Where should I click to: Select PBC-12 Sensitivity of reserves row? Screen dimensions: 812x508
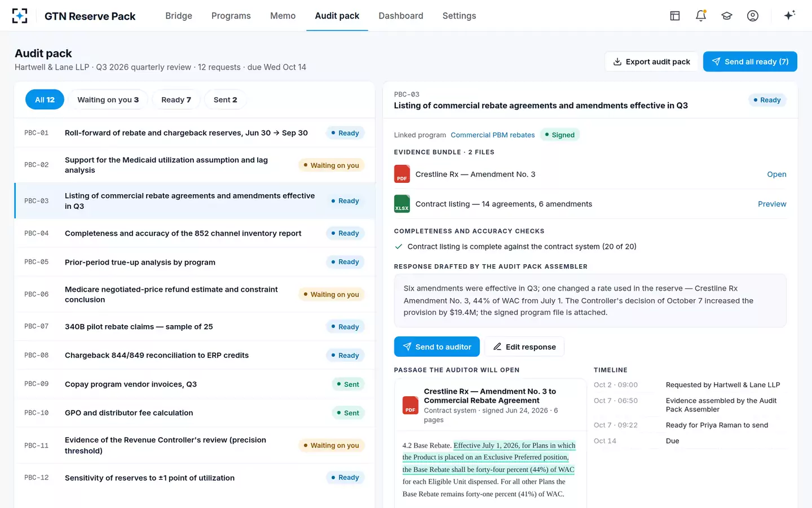click(x=195, y=478)
